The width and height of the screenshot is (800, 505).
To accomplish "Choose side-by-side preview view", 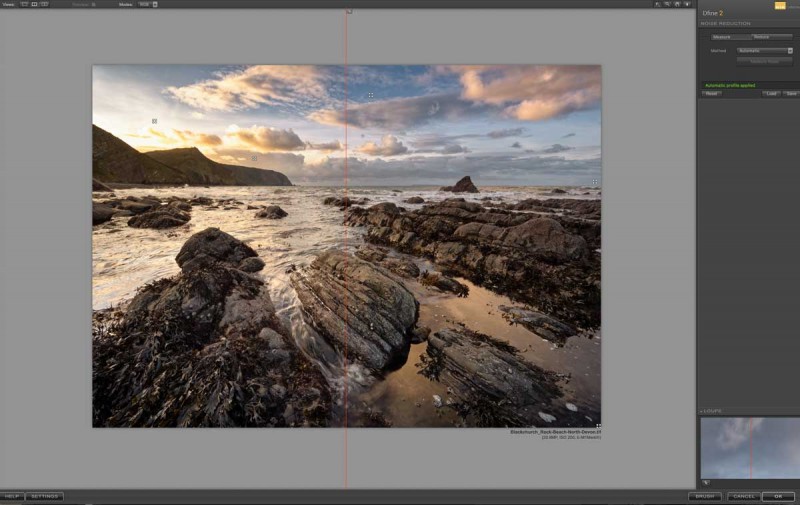I will pos(44,4).
